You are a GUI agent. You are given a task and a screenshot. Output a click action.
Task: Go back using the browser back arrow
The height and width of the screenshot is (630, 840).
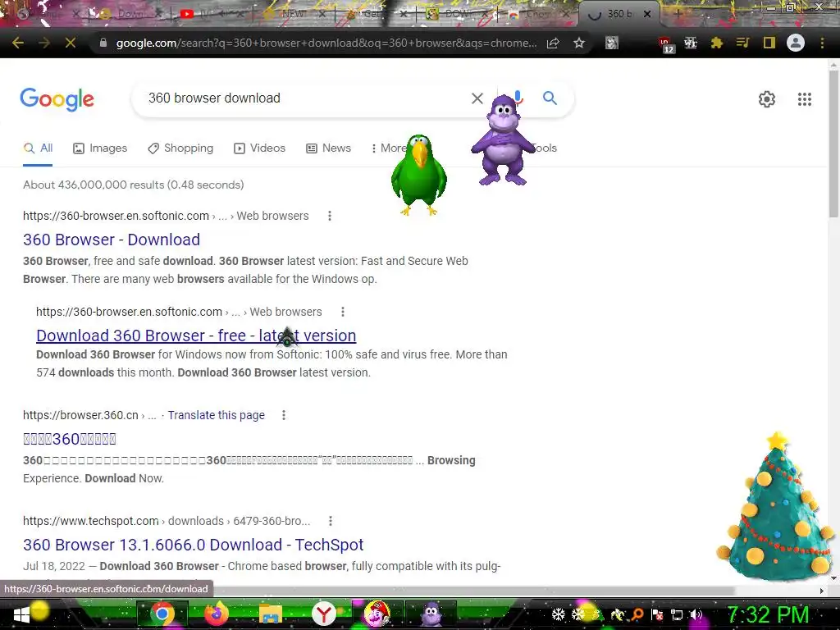tap(18, 43)
